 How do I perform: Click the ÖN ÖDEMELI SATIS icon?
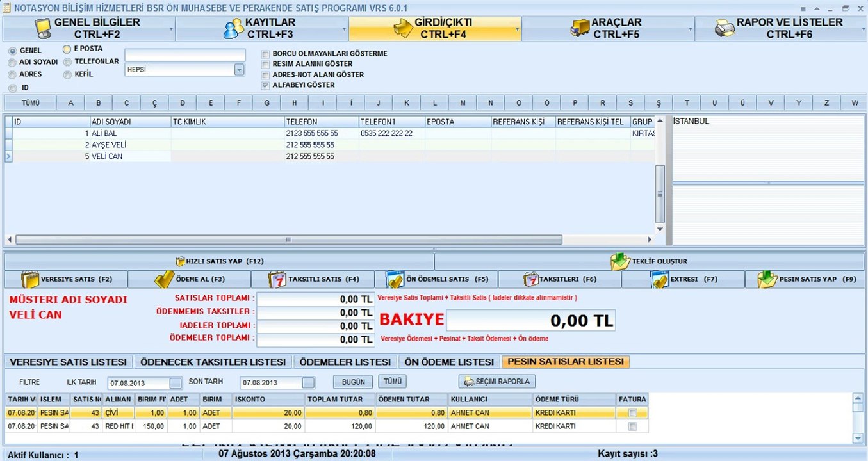[x=395, y=280]
